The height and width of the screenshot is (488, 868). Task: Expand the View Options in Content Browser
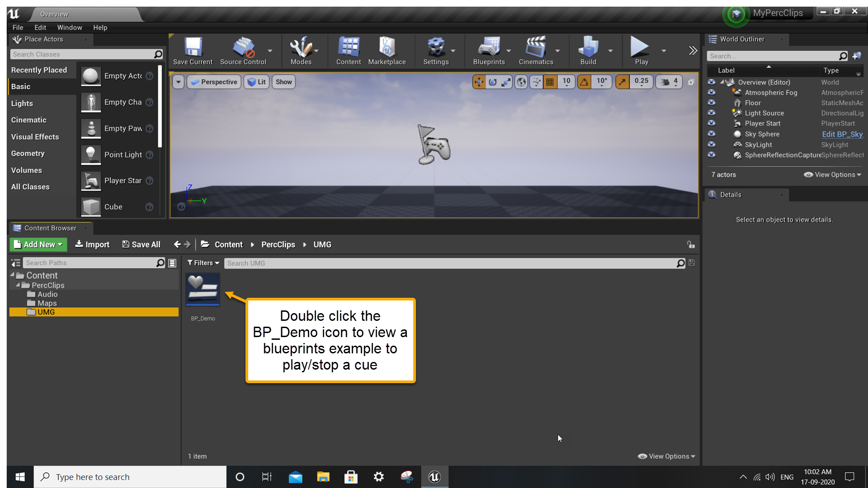666,456
